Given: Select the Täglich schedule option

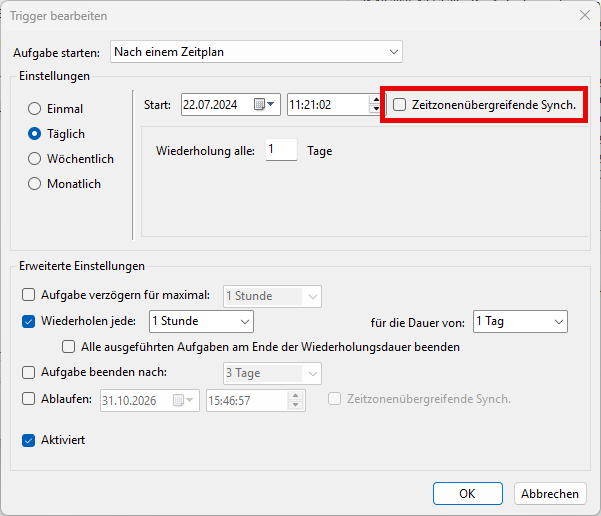Looking at the screenshot, I should coord(35,134).
